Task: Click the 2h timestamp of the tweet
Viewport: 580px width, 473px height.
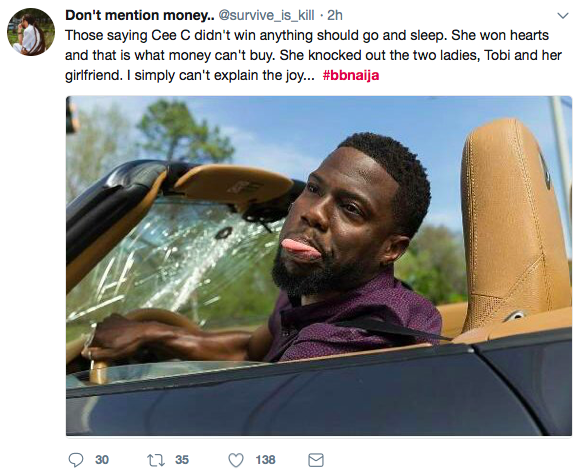Action: click(335, 15)
